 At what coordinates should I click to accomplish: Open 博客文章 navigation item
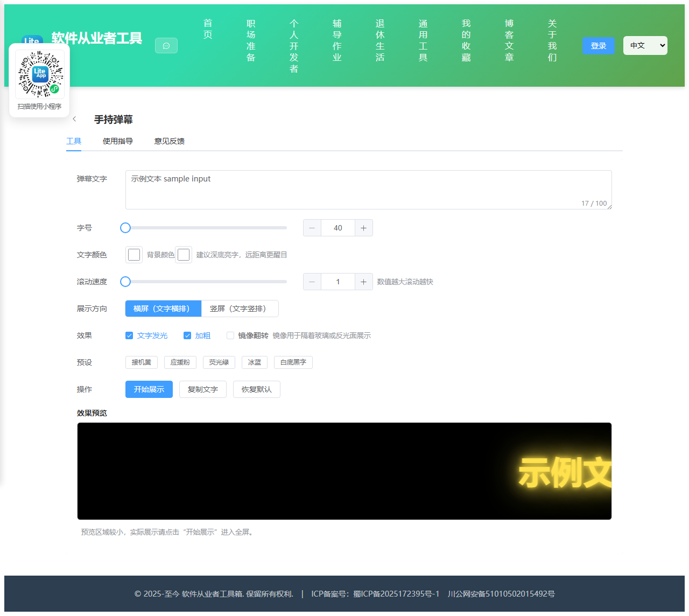tap(509, 40)
